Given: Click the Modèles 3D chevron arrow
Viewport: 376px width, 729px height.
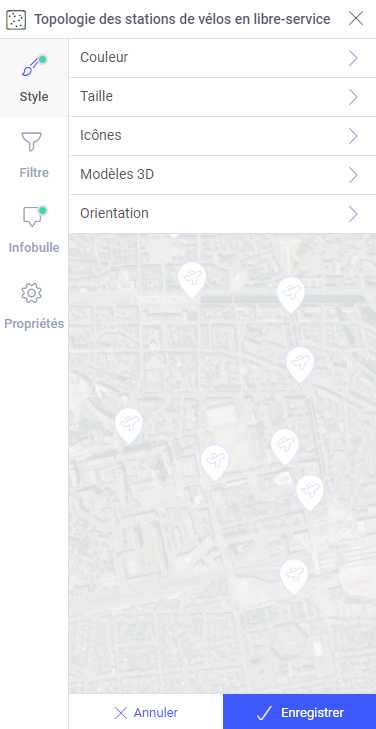Looking at the screenshot, I should pyautogui.click(x=353, y=175).
